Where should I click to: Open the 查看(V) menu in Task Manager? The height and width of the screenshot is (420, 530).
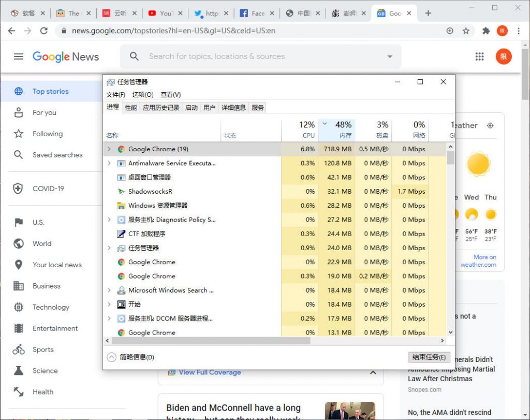click(x=171, y=94)
